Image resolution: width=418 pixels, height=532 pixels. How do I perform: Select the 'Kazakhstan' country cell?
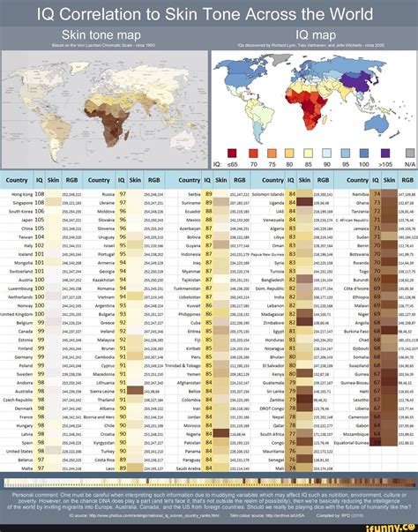click(x=104, y=280)
